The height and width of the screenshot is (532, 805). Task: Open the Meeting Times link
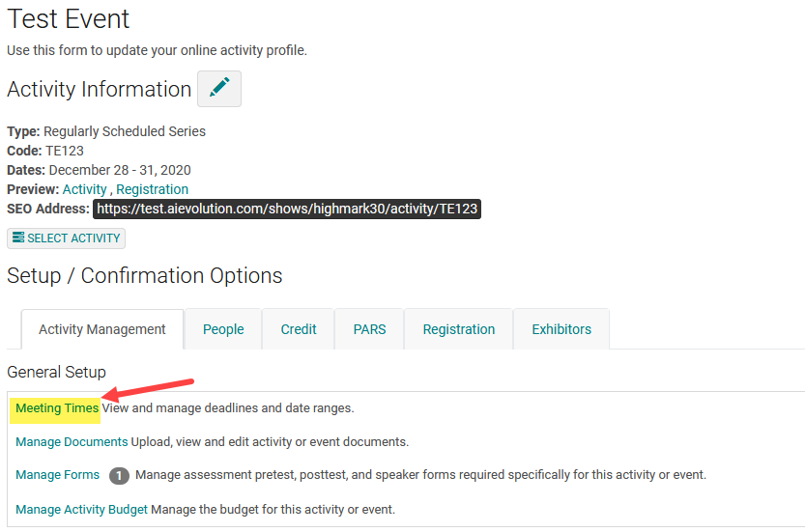[x=57, y=408]
